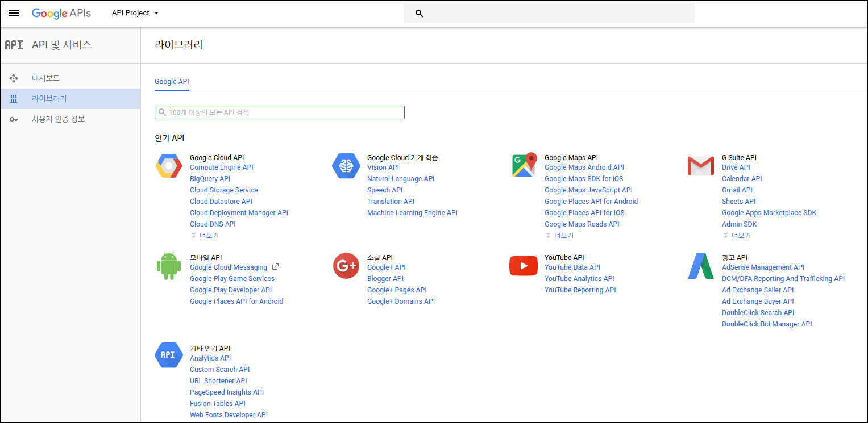Click magnifier icon inside the API search field

163,112
